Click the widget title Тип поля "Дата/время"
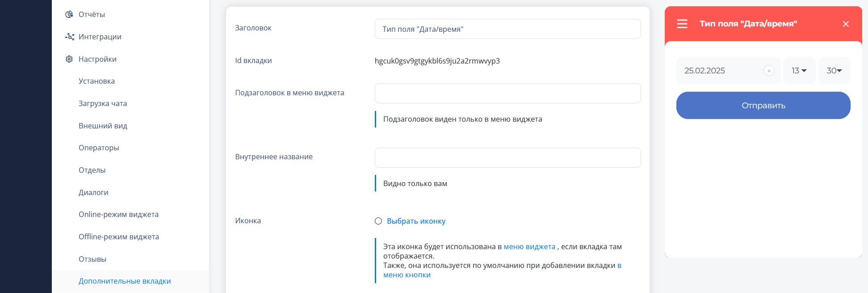This screenshot has width=868, height=293. (748, 24)
